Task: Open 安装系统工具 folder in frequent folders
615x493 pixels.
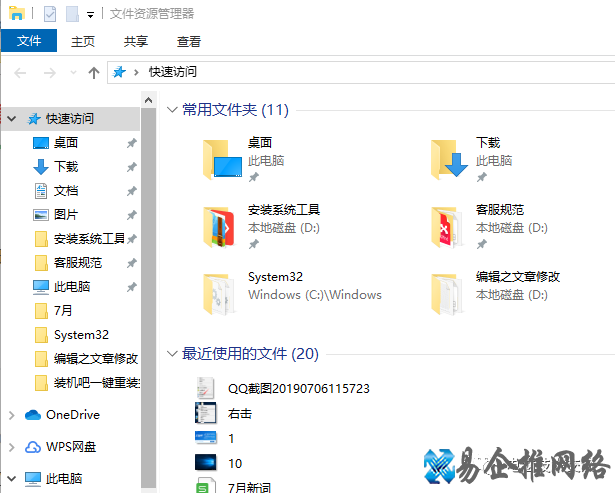Action: click(222, 225)
